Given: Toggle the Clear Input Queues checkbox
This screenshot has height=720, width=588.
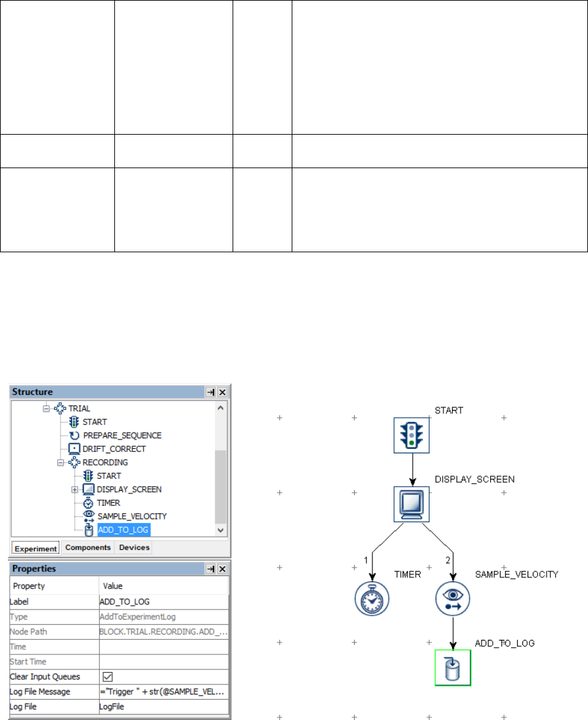Looking at the screenshot, I should 108,677.
